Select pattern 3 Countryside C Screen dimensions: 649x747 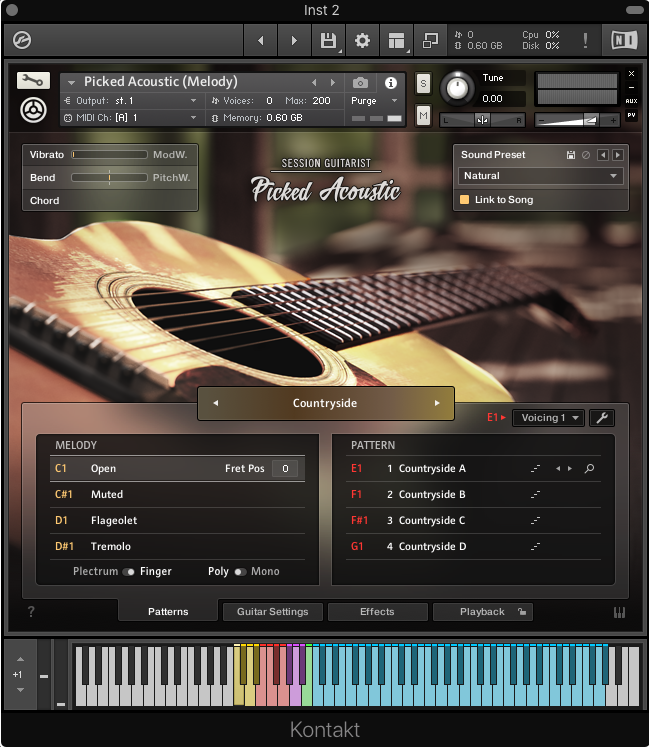click(x=473, y=520)
